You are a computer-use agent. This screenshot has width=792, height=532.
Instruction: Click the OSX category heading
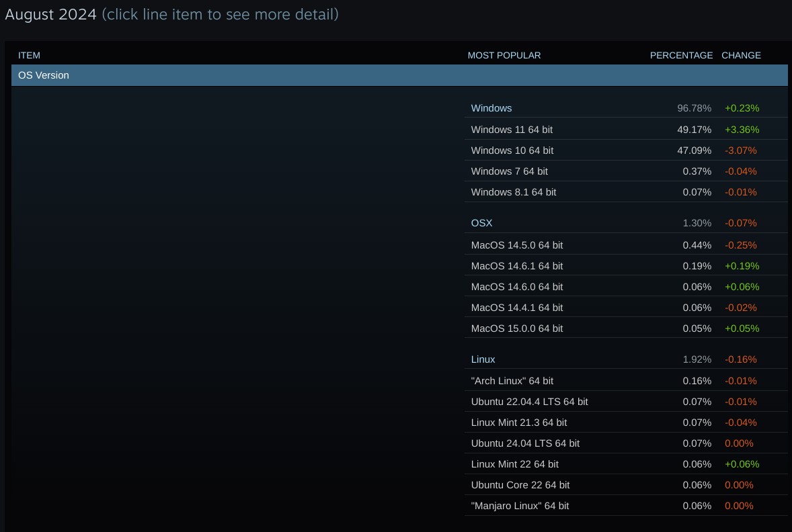point(481,223)
